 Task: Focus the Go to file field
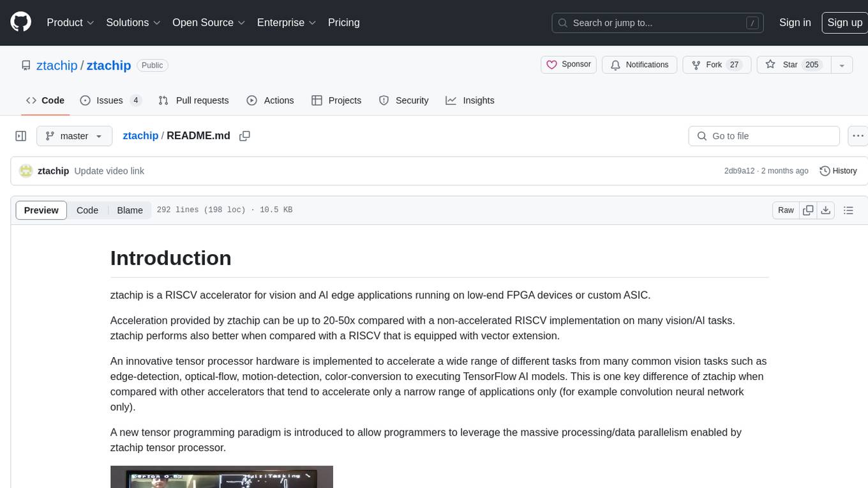(764, 136)
